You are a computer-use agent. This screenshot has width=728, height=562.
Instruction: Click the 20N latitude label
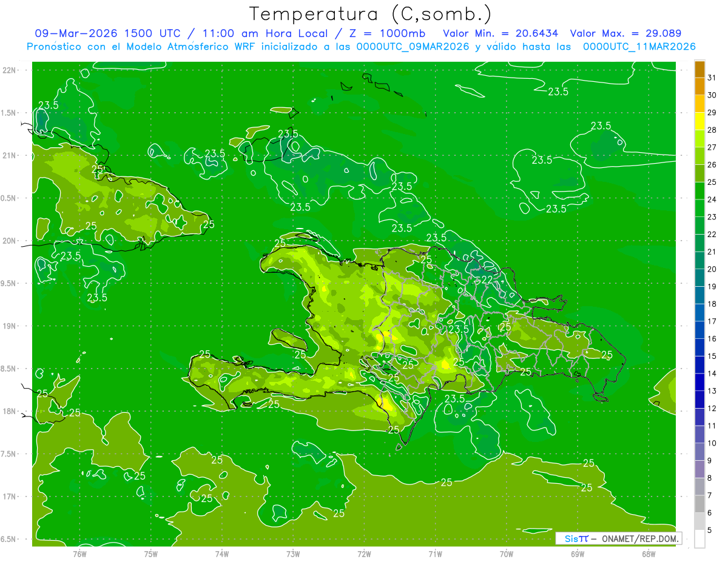click(10, 241)
